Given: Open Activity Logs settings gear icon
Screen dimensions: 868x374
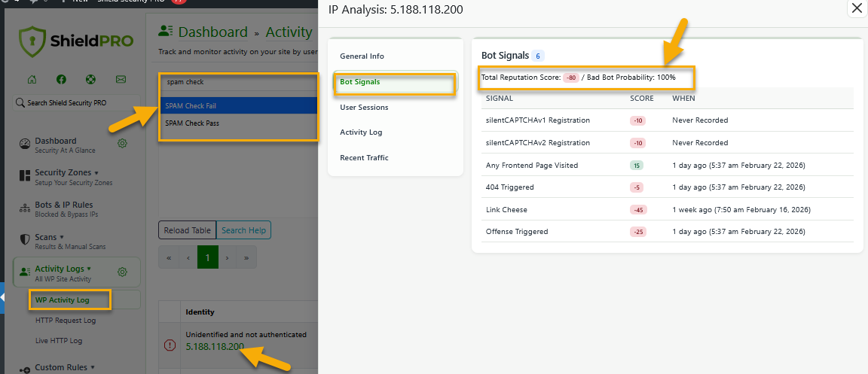Looking at the screenshot, I should (x=122, y=272).
